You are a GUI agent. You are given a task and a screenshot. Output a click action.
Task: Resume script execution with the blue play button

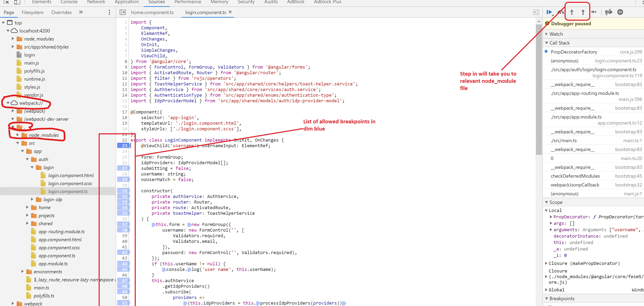(x=549, y=12)
